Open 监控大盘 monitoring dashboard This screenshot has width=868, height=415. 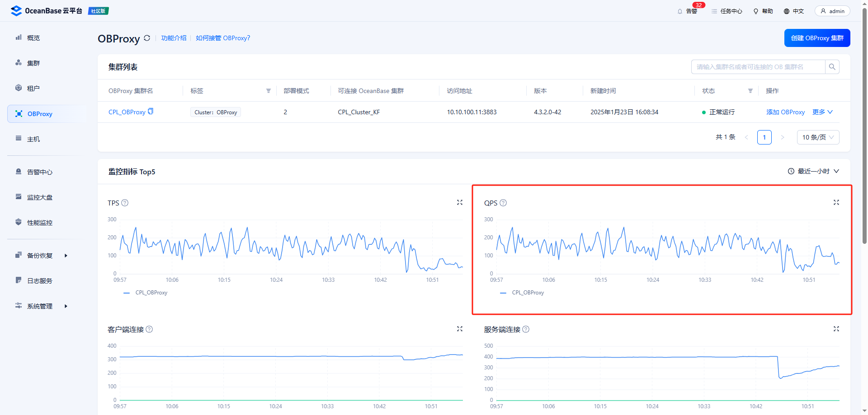pos(40,197)
